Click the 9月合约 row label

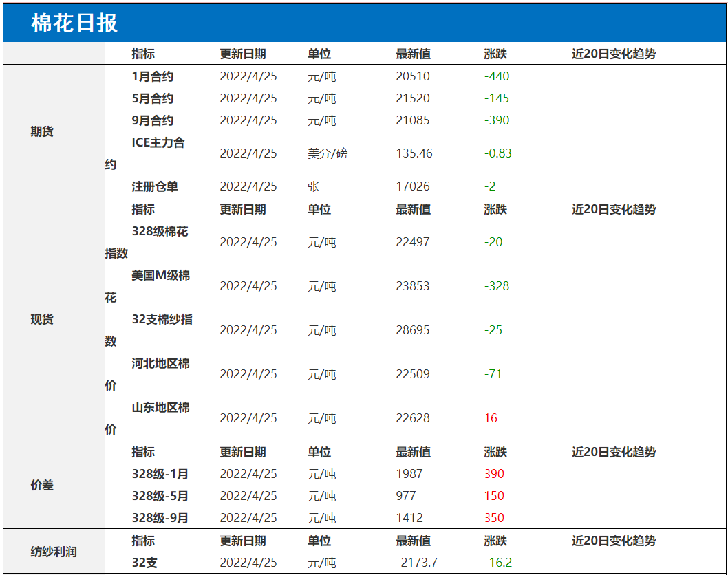(152, 120)
